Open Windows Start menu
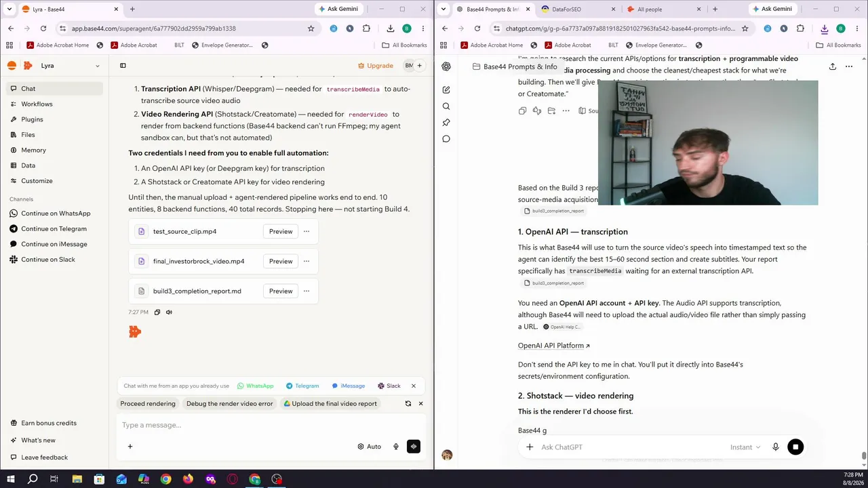Screen dimensions: 868x488 coord(11,479)
